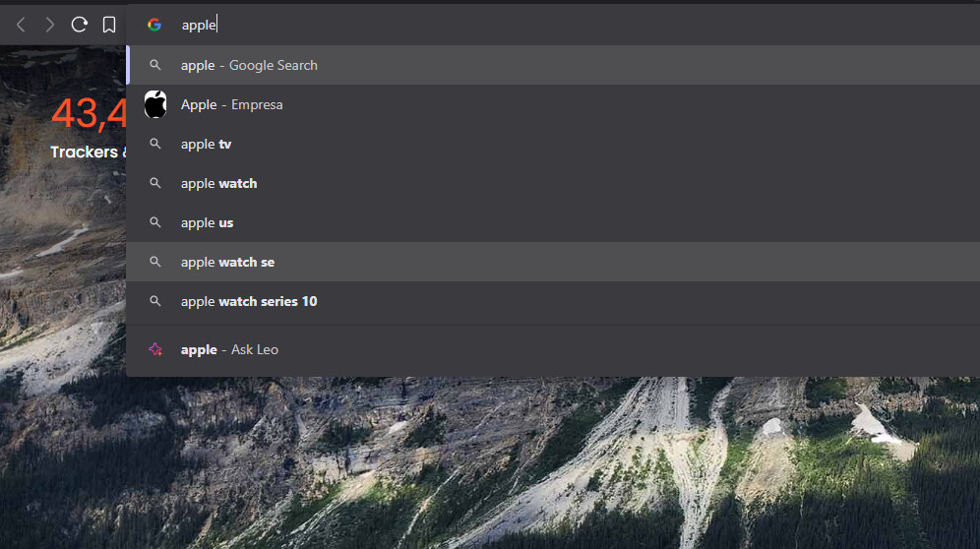Go back using the browser back arrow
This screenshot has width=980, height=549.
pos(21,25)
